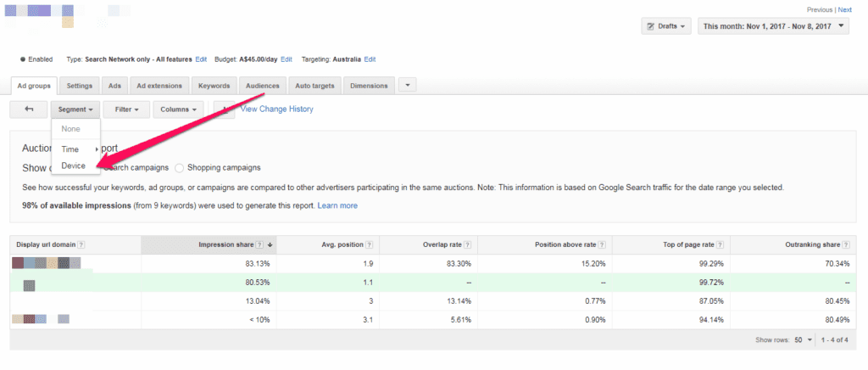Sort by Overlap rate column header
Screen dimensions: 868x370
pyautogui.click(x=428, y=244)
